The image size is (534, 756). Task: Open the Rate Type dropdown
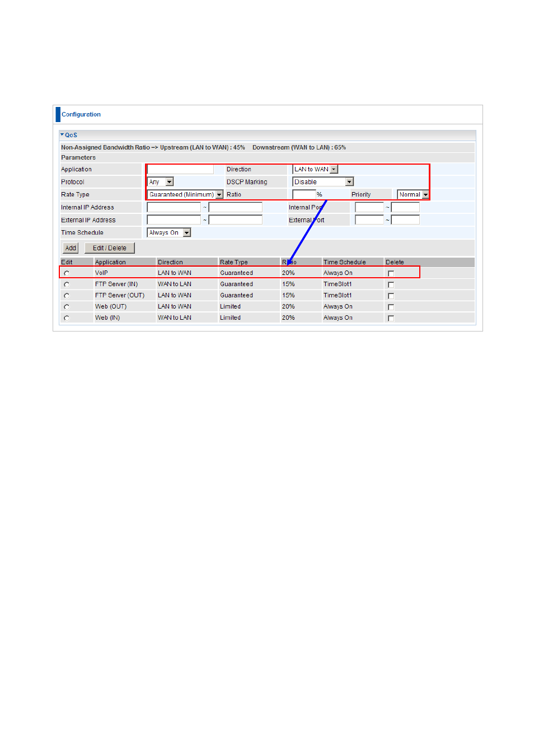click(x=185, y=194)
